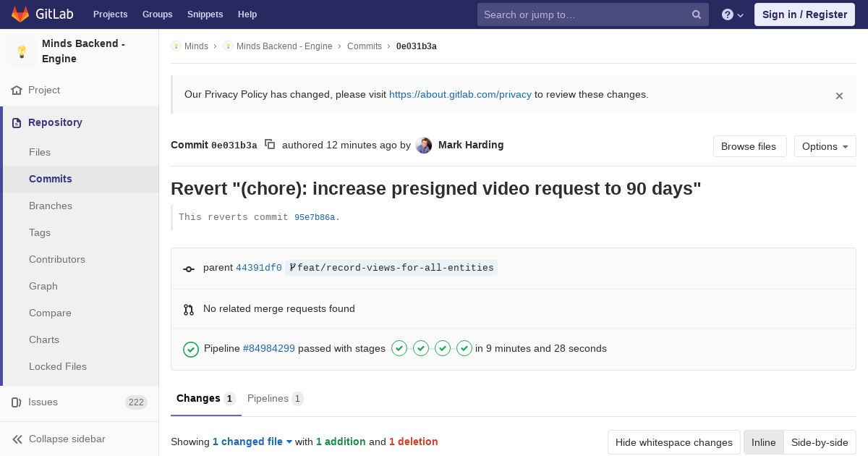Click Hide whitespace changes button
The height and width of the screenshot is (456, 868).
pos(674,443)
